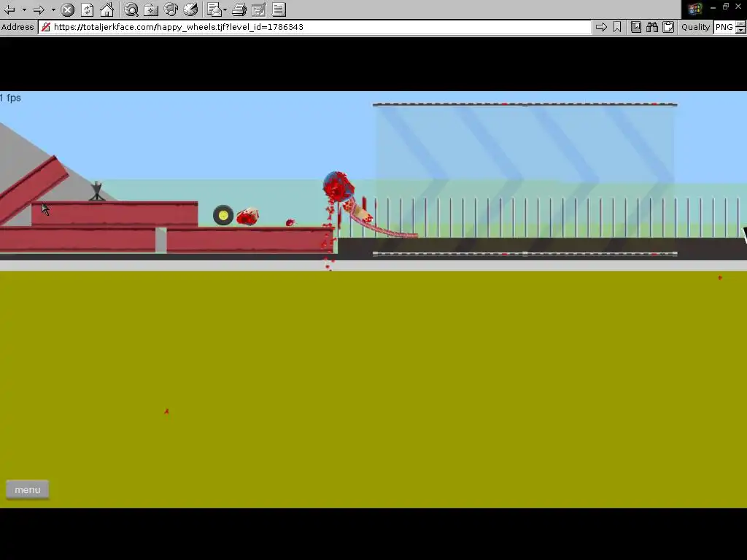Bookmark the page with ribbon icon
This screenshot has height=560, width=747.
point(617,27)
